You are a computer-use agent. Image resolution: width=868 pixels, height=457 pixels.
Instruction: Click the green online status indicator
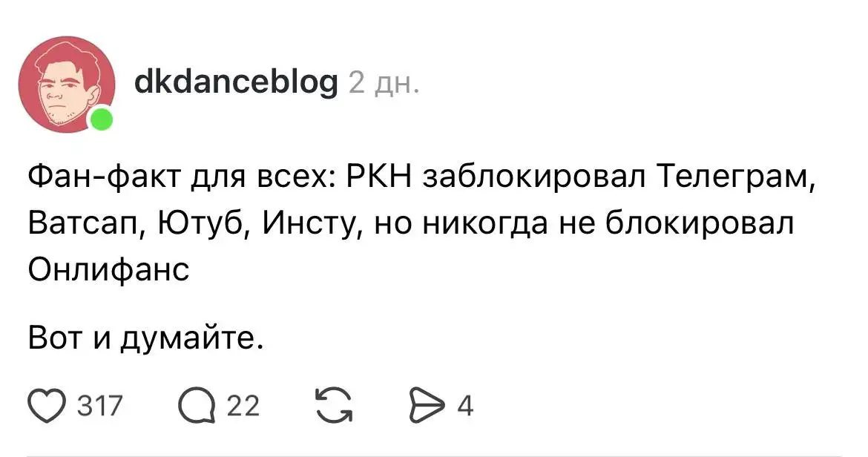point(100,119)
